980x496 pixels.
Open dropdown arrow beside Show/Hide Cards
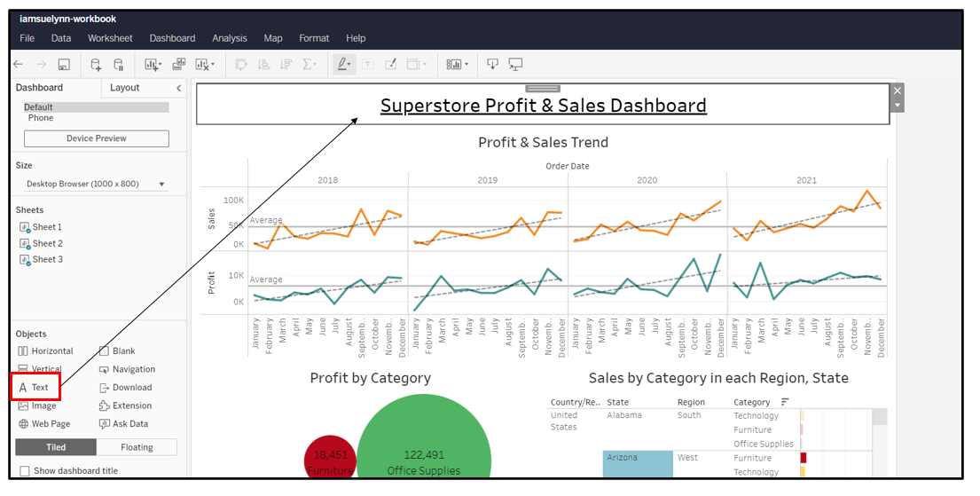tap(466, 65)
